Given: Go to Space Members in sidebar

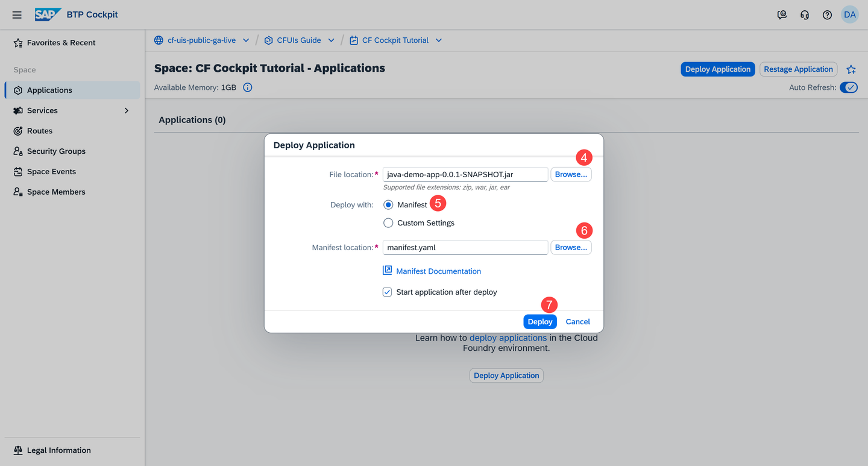Looking at the screenshot, I should pyautogui.click(x=72, y=192).
